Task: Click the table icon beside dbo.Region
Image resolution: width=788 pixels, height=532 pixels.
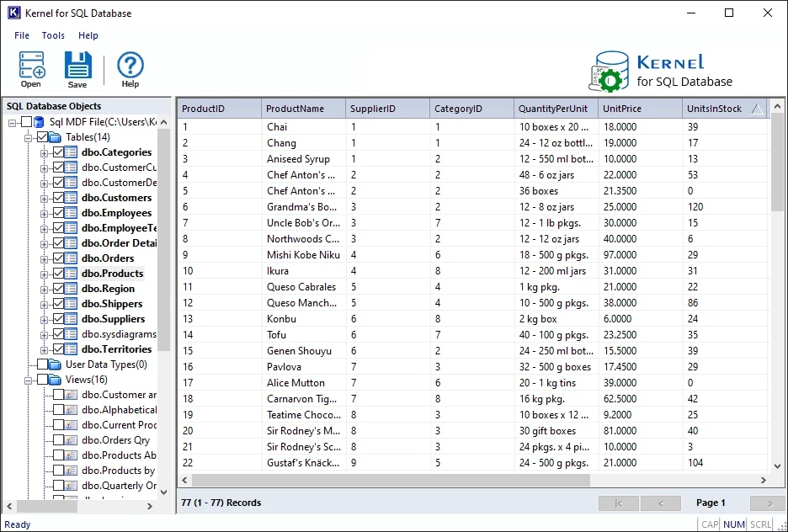Action: click(x=71, y=289)
